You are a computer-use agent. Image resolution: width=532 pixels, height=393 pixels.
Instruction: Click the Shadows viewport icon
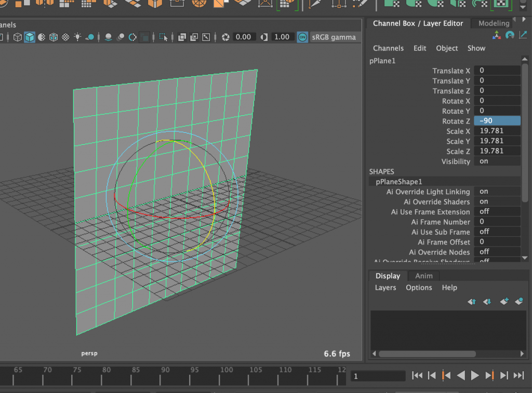[x=108, y=37]
